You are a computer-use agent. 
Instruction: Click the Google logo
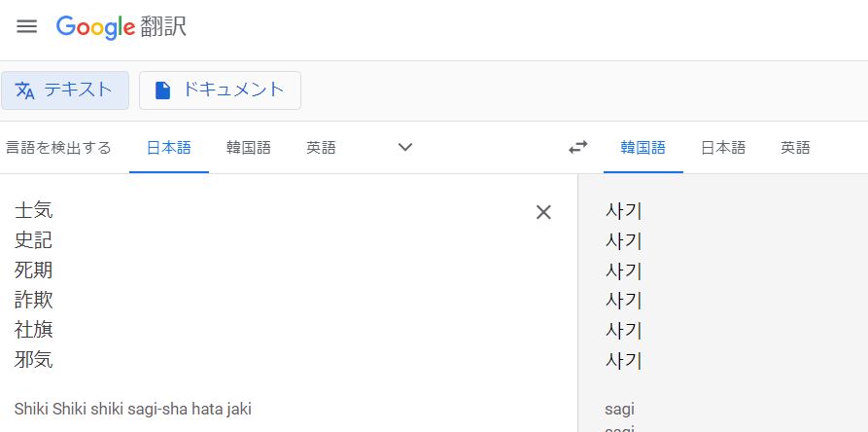95,27
